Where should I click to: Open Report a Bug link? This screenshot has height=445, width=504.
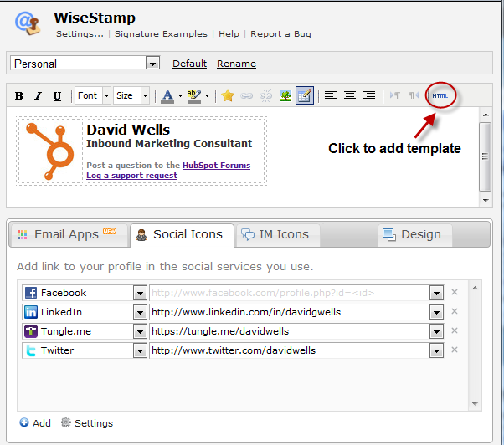point(280,34)
